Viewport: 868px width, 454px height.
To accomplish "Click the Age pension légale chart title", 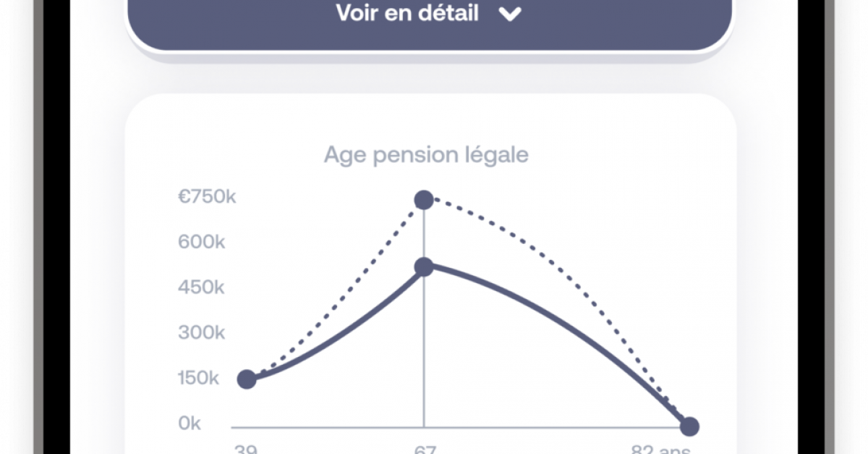I will [x=426, y=155].
